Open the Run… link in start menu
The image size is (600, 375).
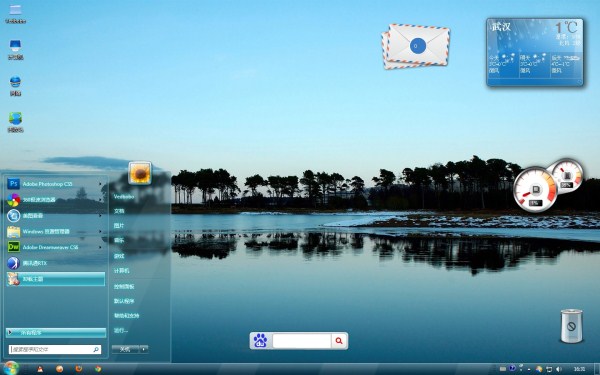(121, 330)
